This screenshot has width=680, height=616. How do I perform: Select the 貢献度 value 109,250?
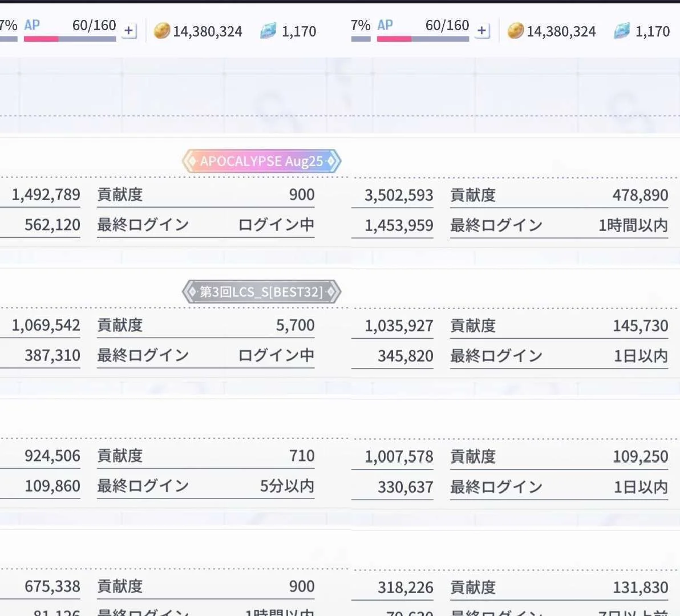tap(640, 456)
